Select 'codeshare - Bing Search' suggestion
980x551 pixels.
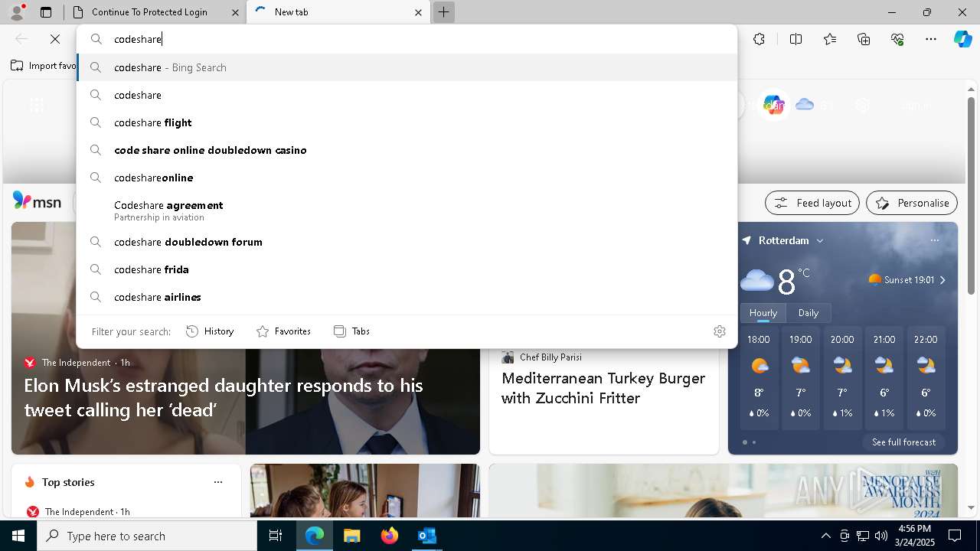[407, 67]
